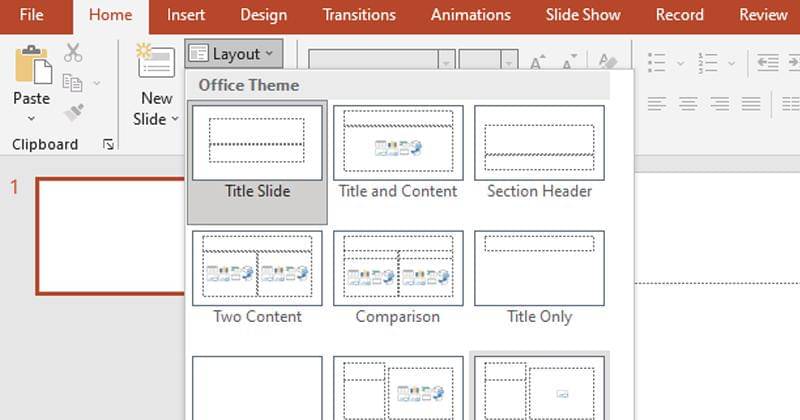
Task: Toggle the numbered list button
Action: [707, 63]
